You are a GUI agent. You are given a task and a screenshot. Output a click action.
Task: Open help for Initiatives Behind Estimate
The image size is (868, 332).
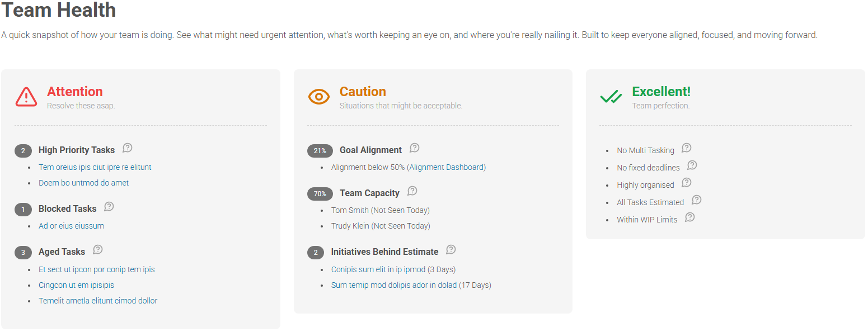click(451, 250)
